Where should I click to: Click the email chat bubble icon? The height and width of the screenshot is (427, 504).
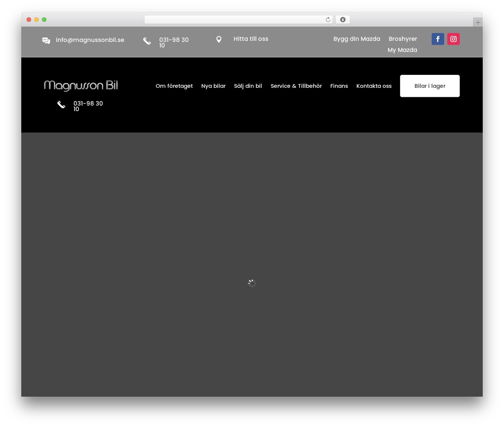coord(46,41)
